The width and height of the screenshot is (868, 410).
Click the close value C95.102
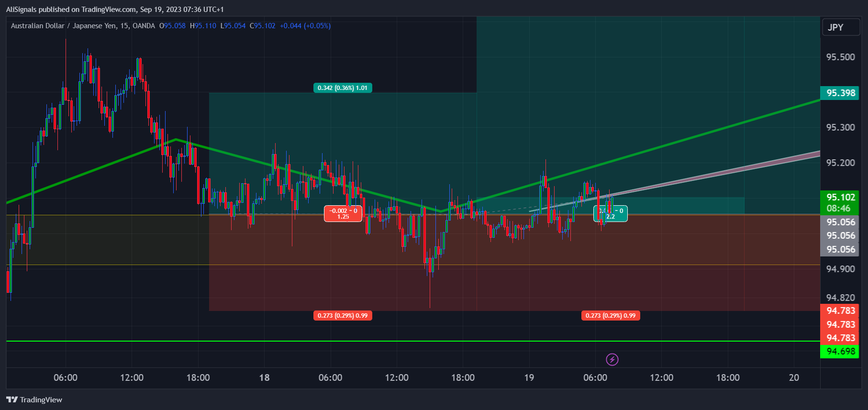tap(263, 26)
